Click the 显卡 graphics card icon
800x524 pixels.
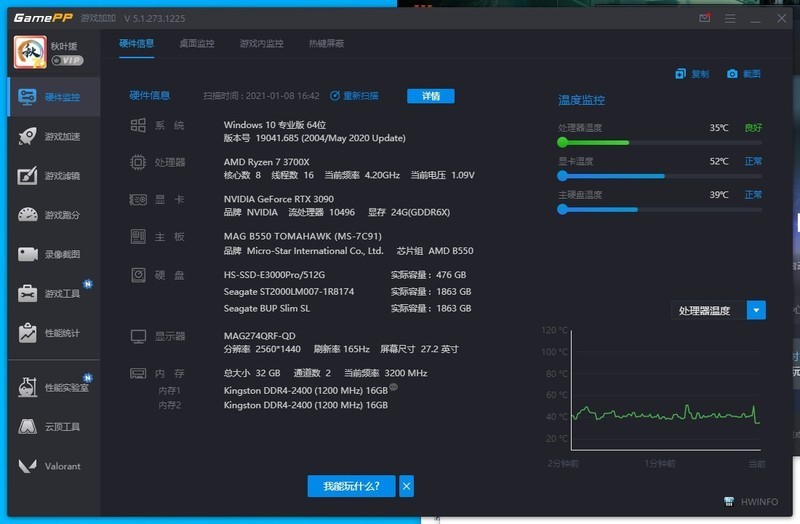[138, 199]
